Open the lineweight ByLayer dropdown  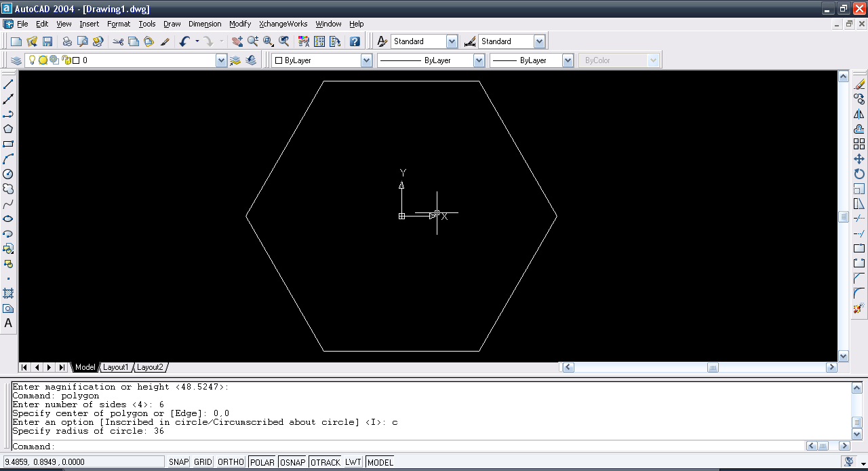click(x=568, y=60)
